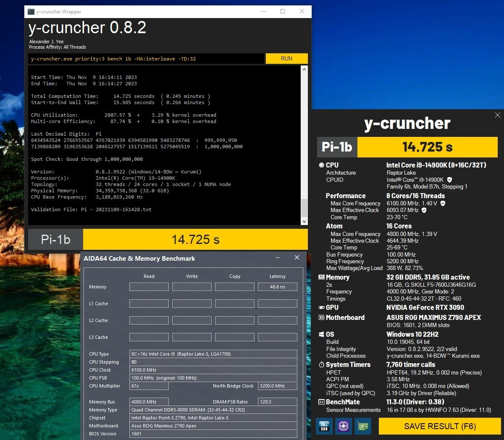Click the AIDA64 Memory Write result box
504x440 pixels.
192,287
